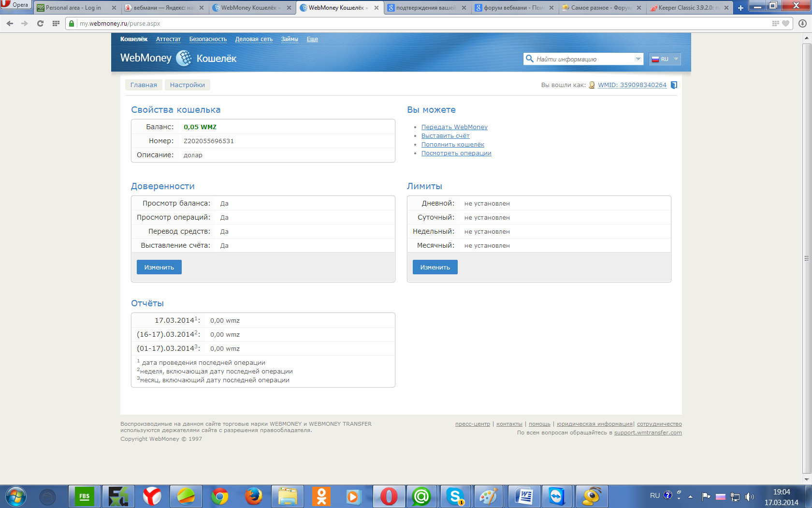
Task: Click the green padlock security icon
Action: 72,23
